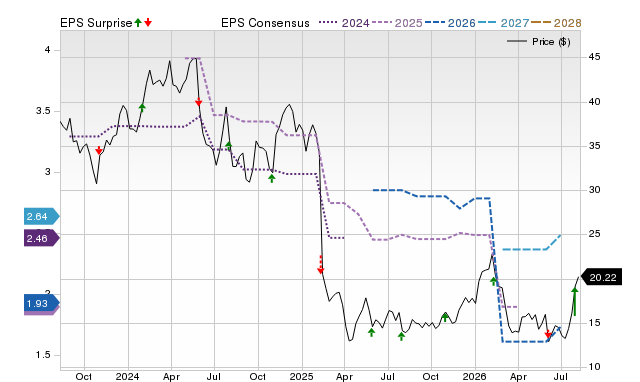Click green surprise arrow near May 2025
This screenshot has width=640, height=382.
tap(371, 332)
